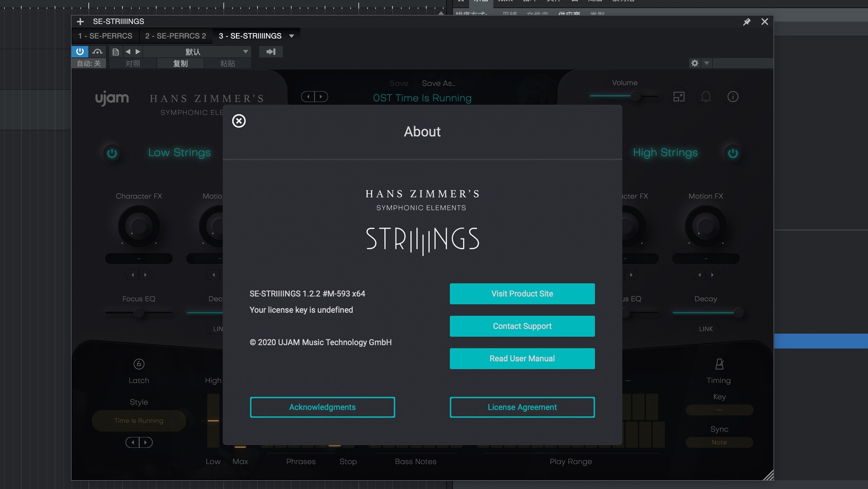This screenshot has height=489, width=868.
Task: Toggle the LINK button under High Strings Decay
Action: pos(706,329)
